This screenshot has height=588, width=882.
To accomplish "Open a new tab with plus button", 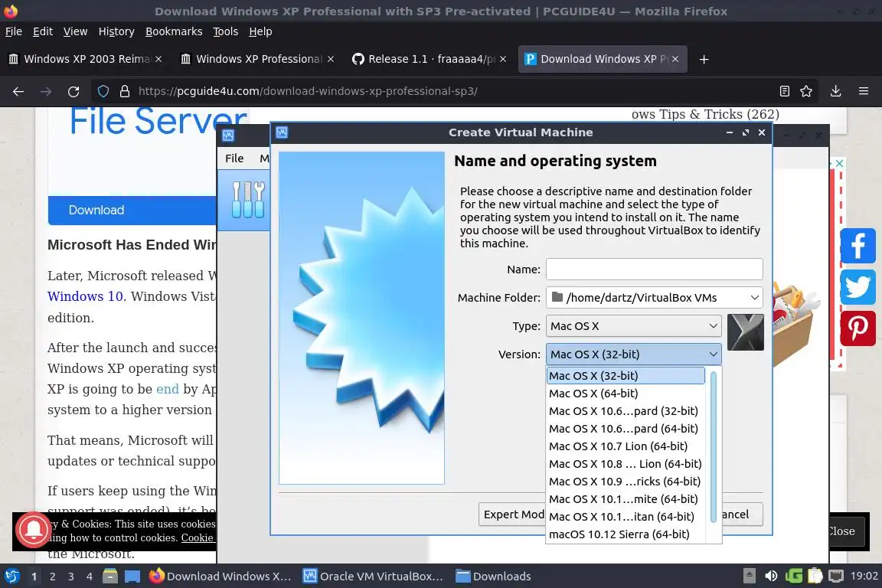I will (704, 59).
